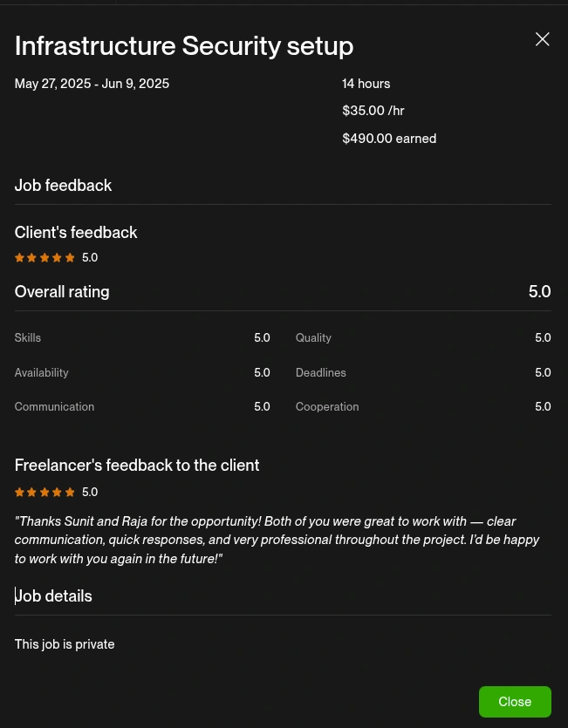This screenshot has width=568, height=728.
Task: Click the client's feedback star rating
Action: click(x=45, y=258)
